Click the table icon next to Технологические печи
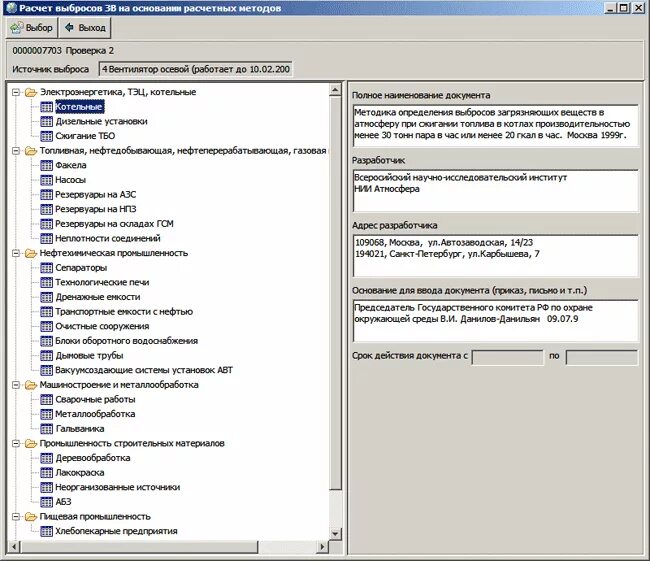The image size is (650, 561). [46, 282]
